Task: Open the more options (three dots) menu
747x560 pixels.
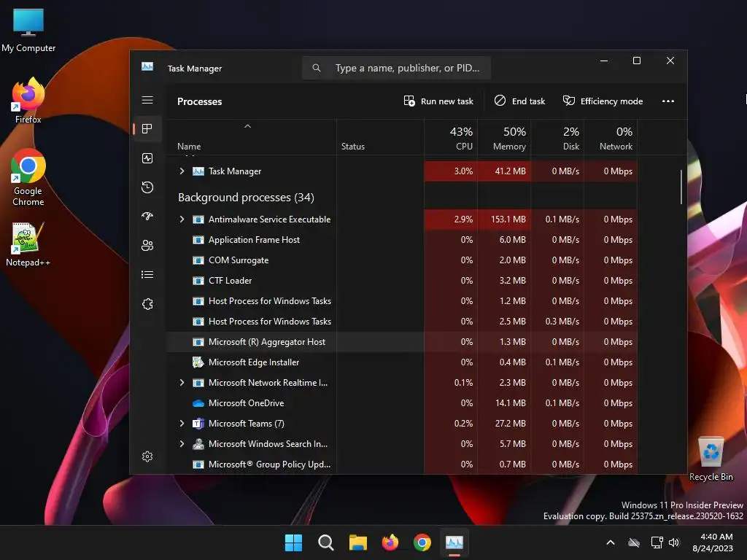Action: pos(668,101)
